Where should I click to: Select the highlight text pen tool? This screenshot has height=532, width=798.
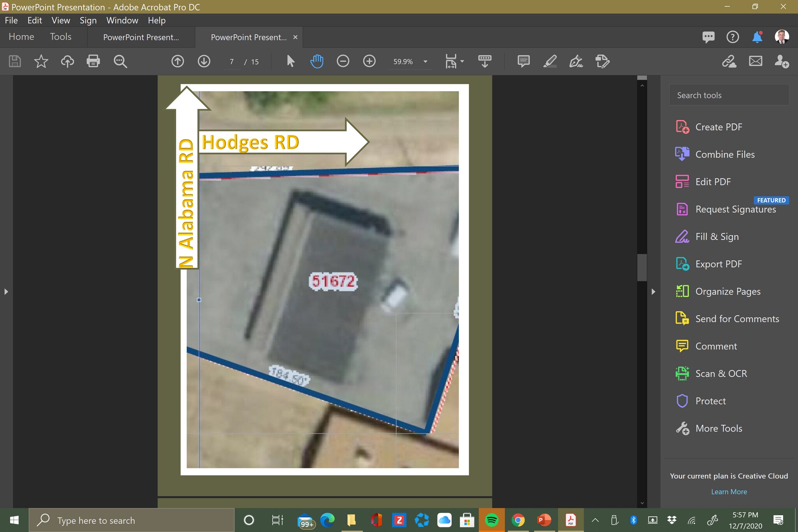point(550,61)
